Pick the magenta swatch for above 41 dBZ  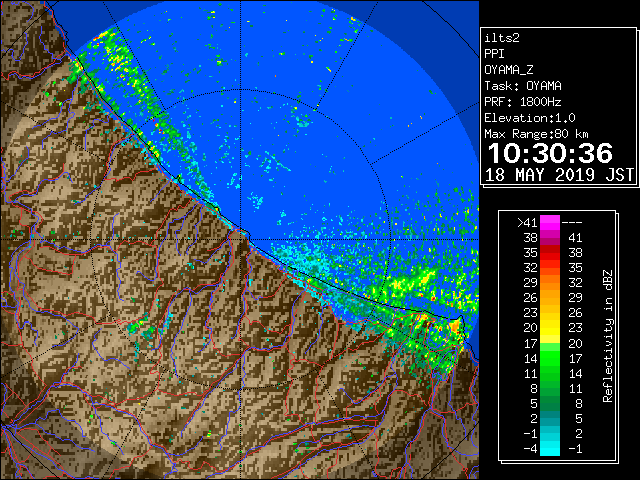click(550, 223)
